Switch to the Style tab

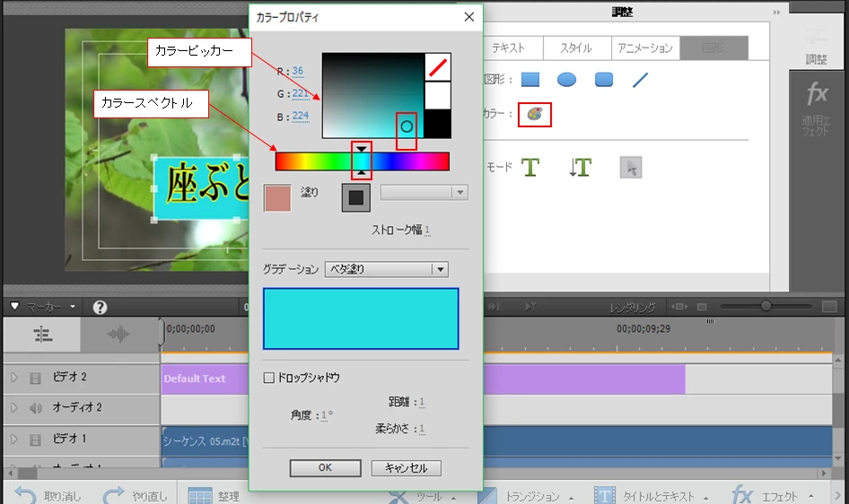click(x=576, y=48)
